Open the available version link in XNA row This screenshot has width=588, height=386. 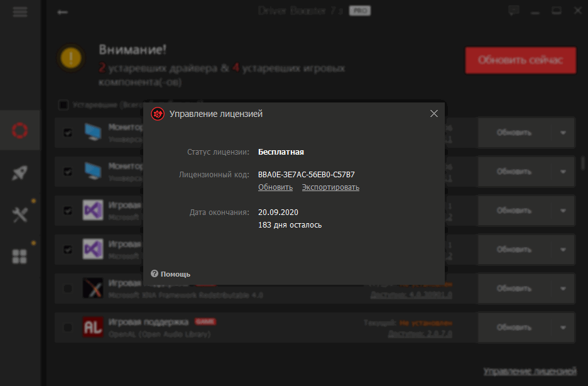pos(411,295)
